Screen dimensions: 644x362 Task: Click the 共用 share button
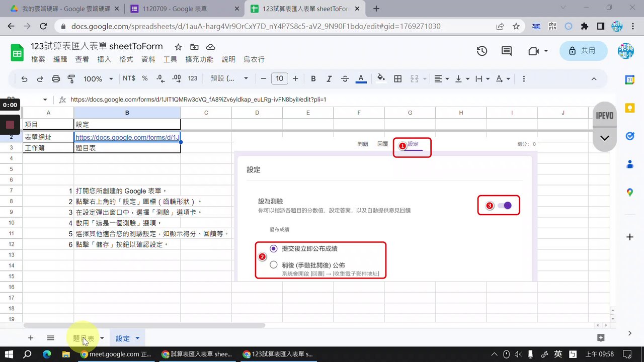(x=583, y=51)
